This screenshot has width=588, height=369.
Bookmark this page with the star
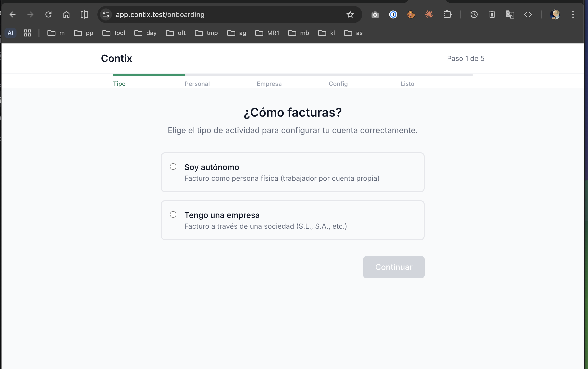coord(350,14)
